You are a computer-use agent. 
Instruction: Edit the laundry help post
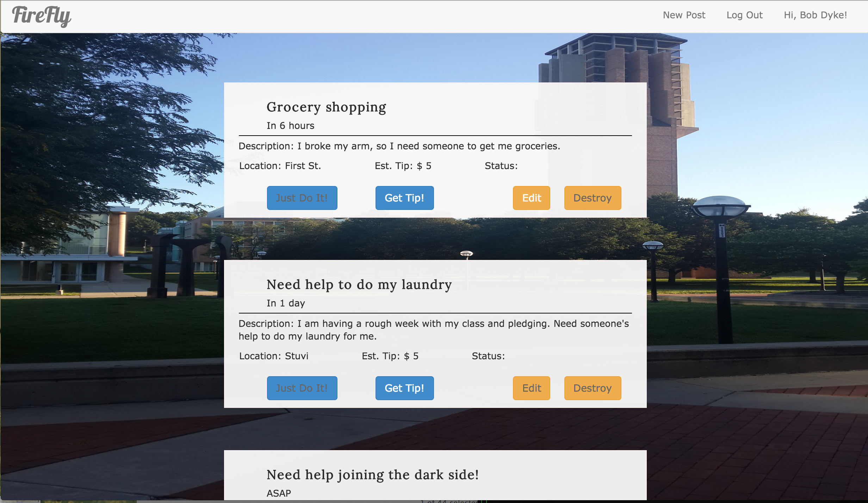[531, 388]
